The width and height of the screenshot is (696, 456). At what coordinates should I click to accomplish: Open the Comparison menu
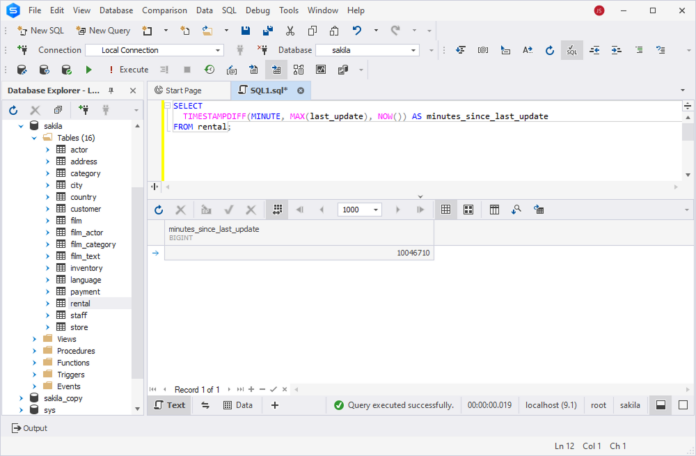click(x=164, y=10)
